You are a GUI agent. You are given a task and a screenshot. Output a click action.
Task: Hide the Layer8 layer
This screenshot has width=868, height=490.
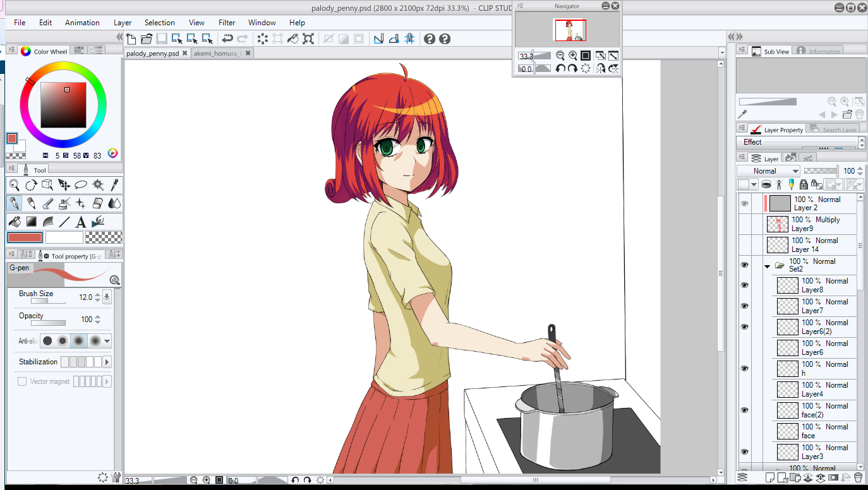pyautogui.click(x=744, y=285)
